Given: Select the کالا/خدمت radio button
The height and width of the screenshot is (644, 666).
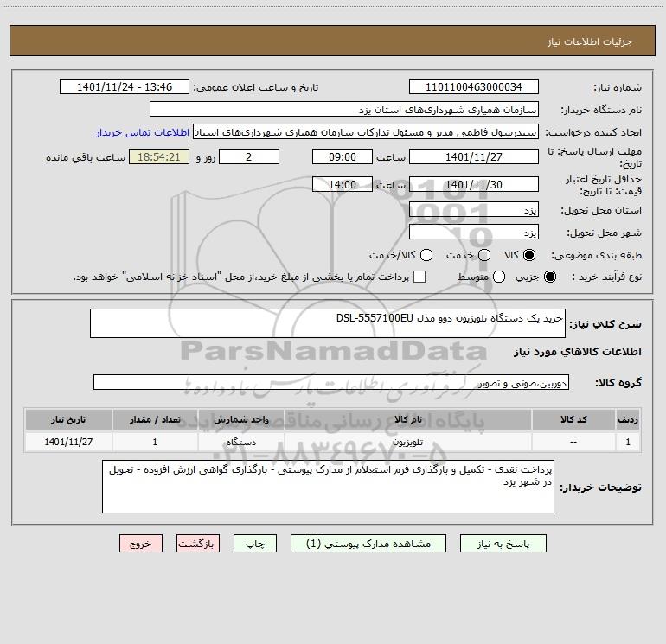Looking at the screenshot, I should tap(426, 255).
